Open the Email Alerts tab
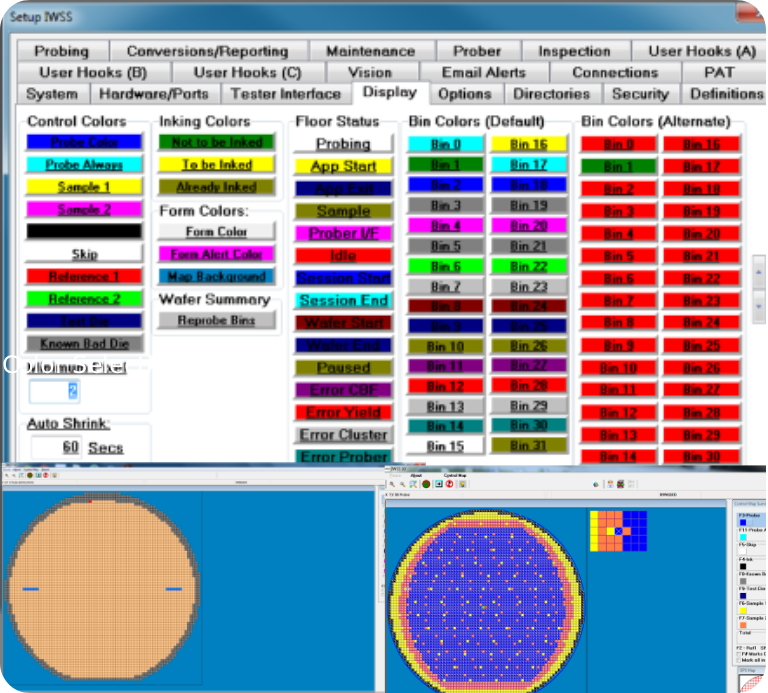 484,72
